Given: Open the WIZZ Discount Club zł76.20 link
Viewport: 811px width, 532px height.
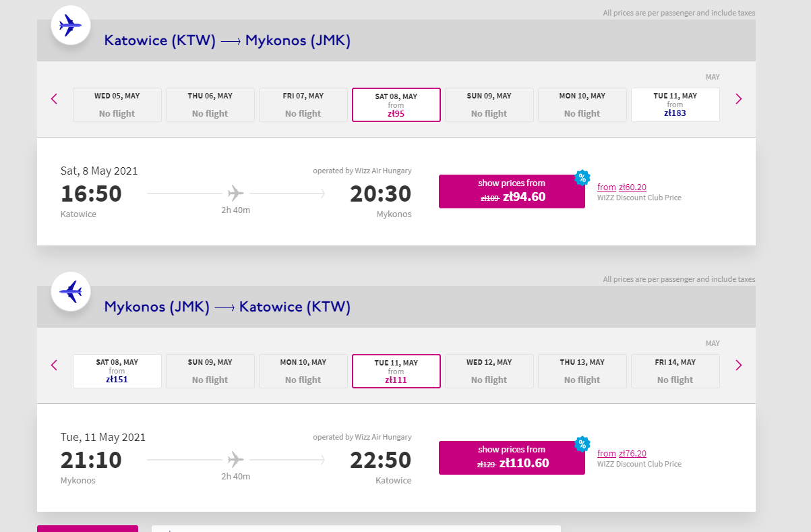Looking at the screenshot, I should click(x=622, y=453).
